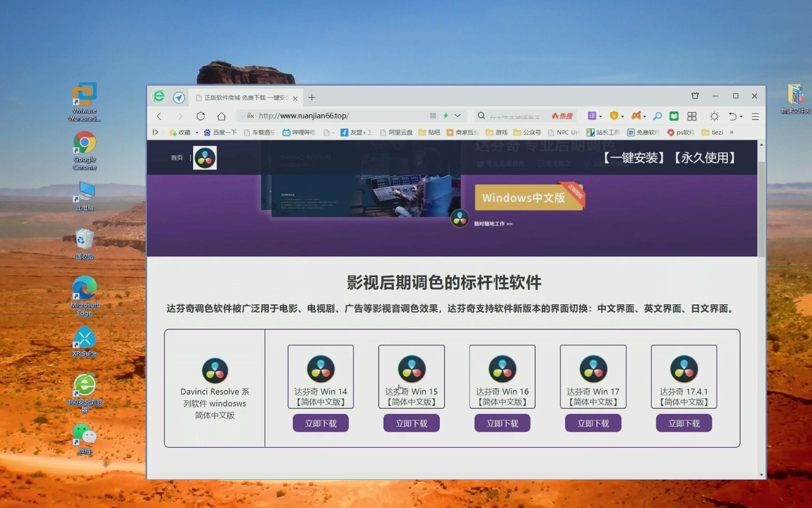This screenshot has height=508, width=812.
Task: Click the purple translate toolbar icon
Action: [x=592, y=116]
